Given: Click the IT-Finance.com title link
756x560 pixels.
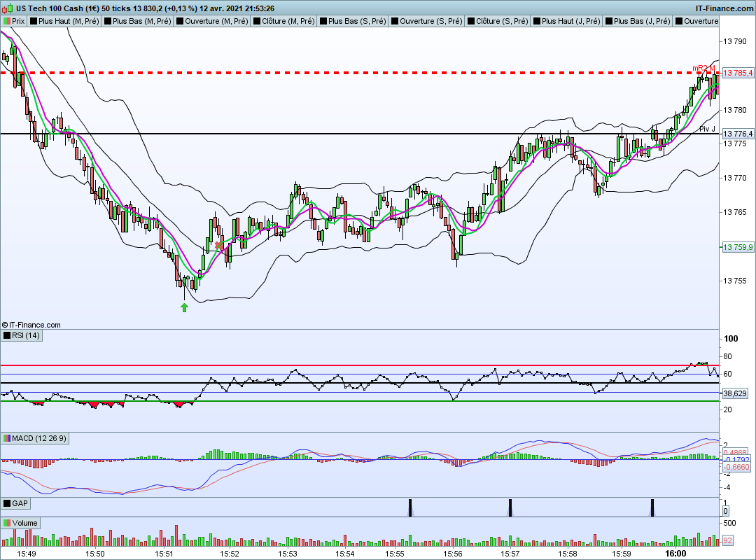Looking at the screenshot, I should 724,8.
